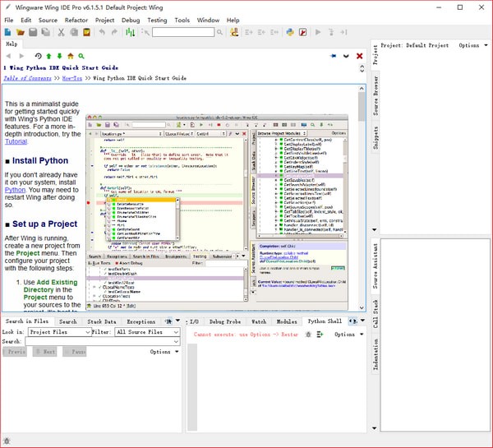Open the Refactor menu

point(76,20)
